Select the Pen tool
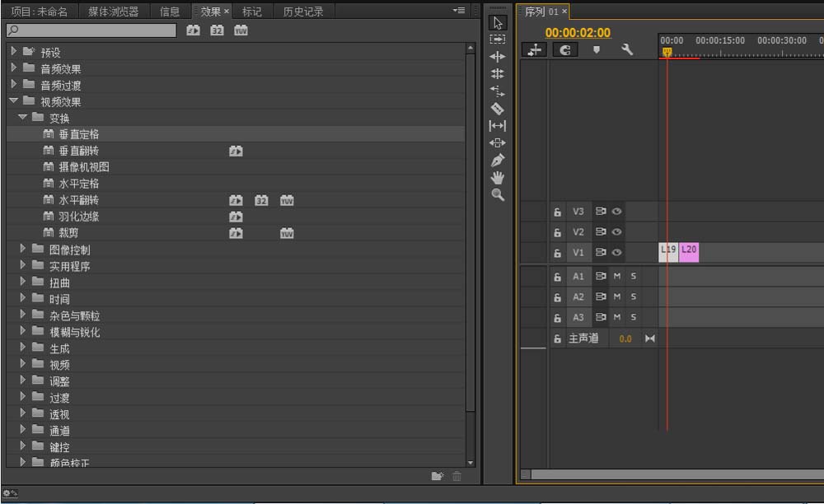This screenshot has height=504, width=824. [x=497, y=160]
